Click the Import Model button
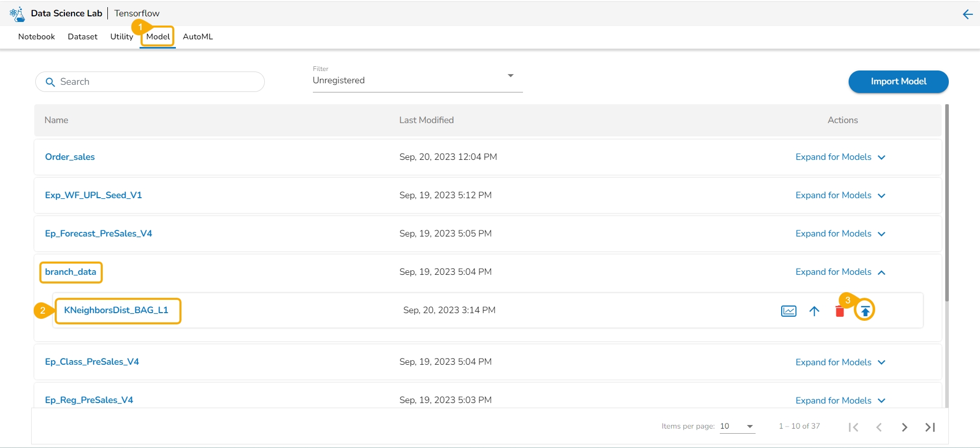The height and width of the screenshot is (448, 980). [898, 82]
